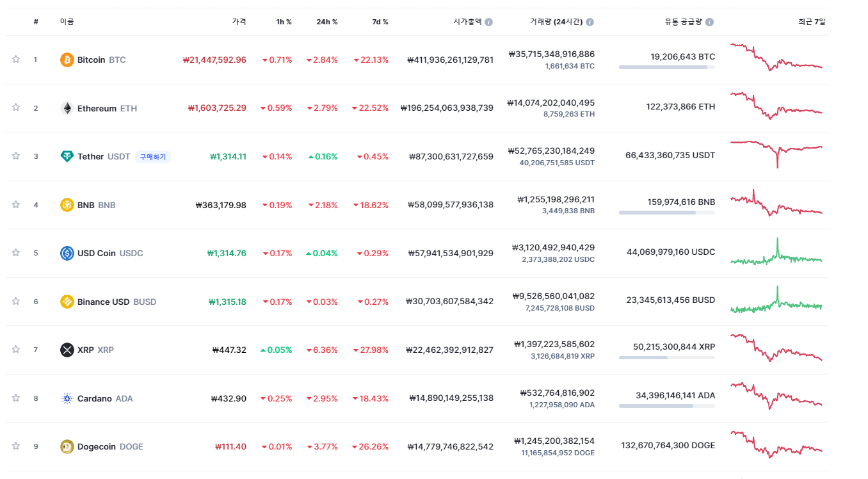Screen dimensions: 868x479
Task: Sort by 1h % column header
Action: coord(284,22)
